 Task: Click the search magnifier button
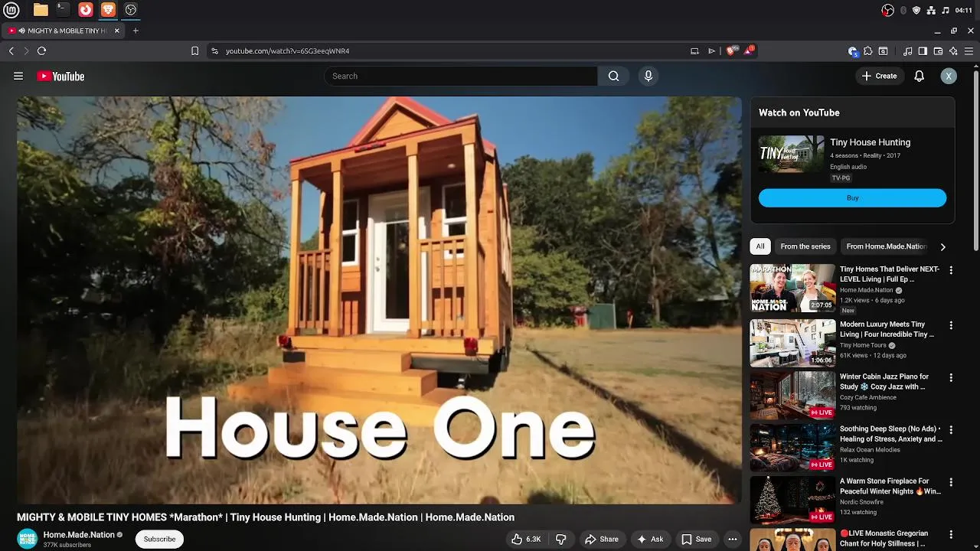[613, 76]
